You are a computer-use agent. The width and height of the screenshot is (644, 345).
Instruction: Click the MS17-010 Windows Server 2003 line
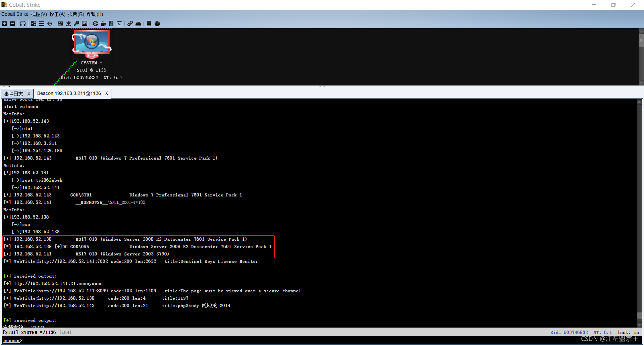pos(86,254)
